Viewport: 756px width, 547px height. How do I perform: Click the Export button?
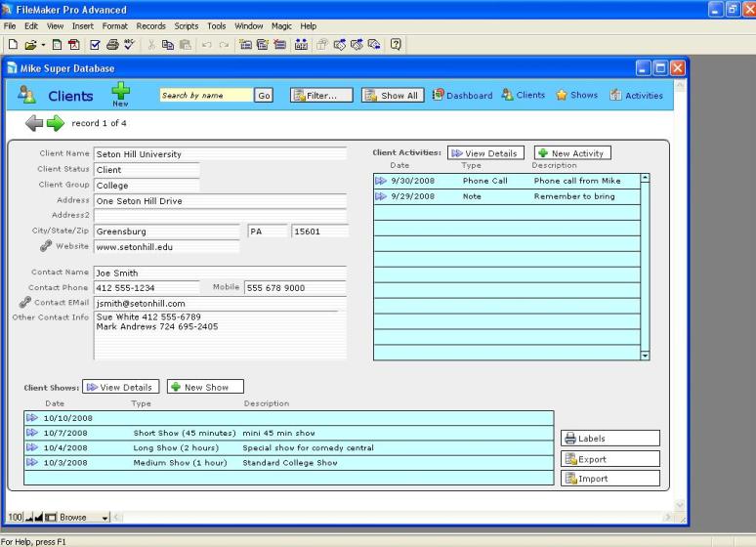click(609, 459)
